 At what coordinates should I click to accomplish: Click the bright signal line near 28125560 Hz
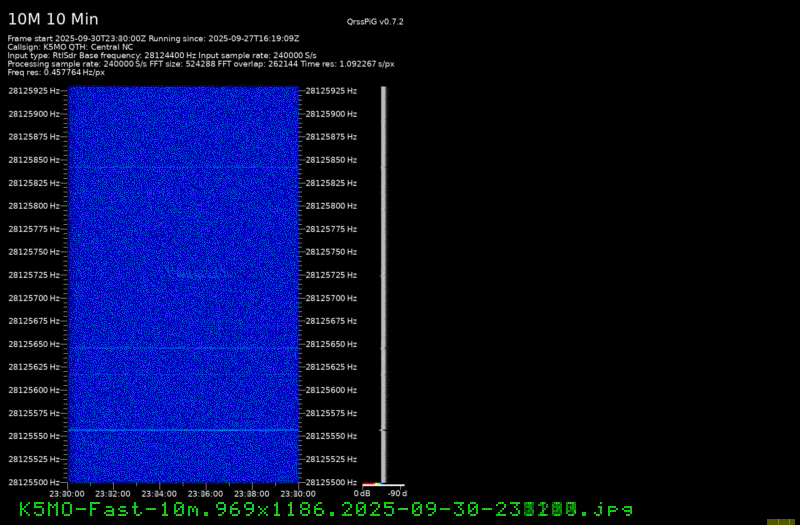click(183, 429)
